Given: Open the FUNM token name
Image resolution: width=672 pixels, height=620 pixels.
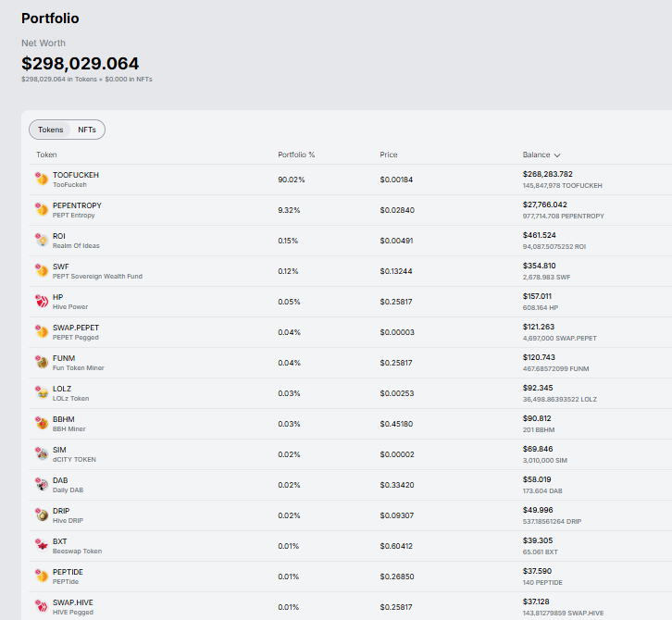Looking at the screenshot, I should [64, 358].
